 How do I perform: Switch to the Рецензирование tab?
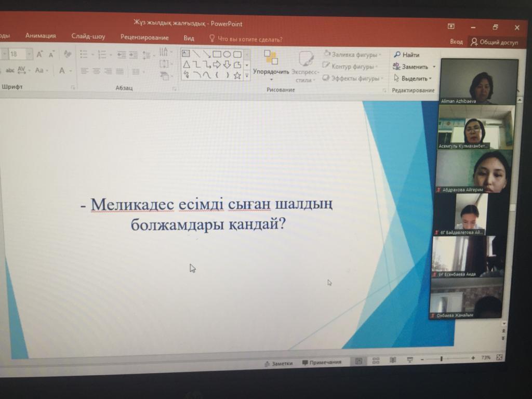click(144, 37)
